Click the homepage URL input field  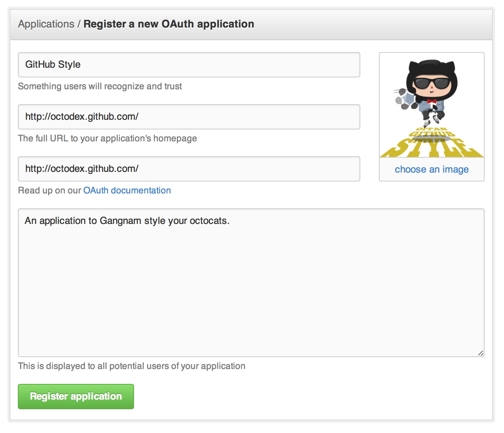click(189, 117)
